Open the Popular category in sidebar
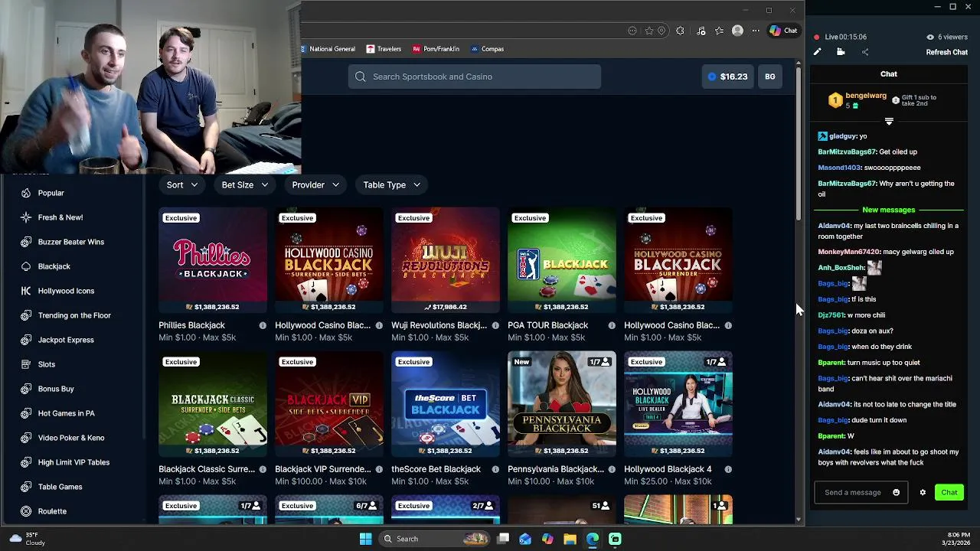The height and width of the screenshot is (551, 980). 51,193
